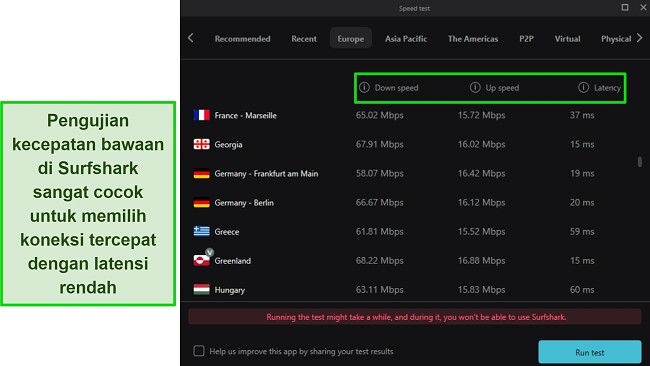Enable sharing your test results checkbox

click(199, 351)
